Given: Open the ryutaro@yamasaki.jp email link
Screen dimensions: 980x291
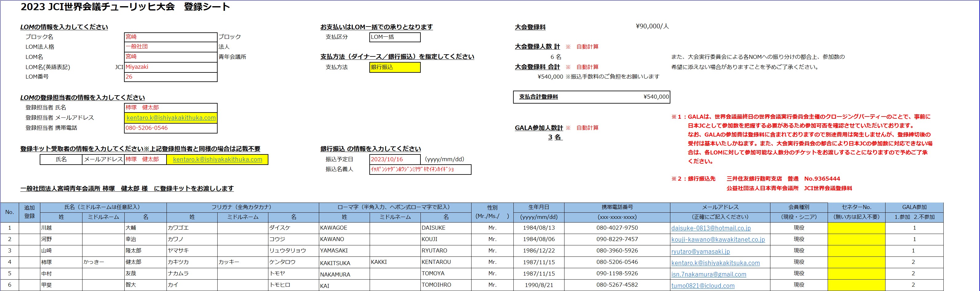Looking at the screenshot, I should coord(701,251).
